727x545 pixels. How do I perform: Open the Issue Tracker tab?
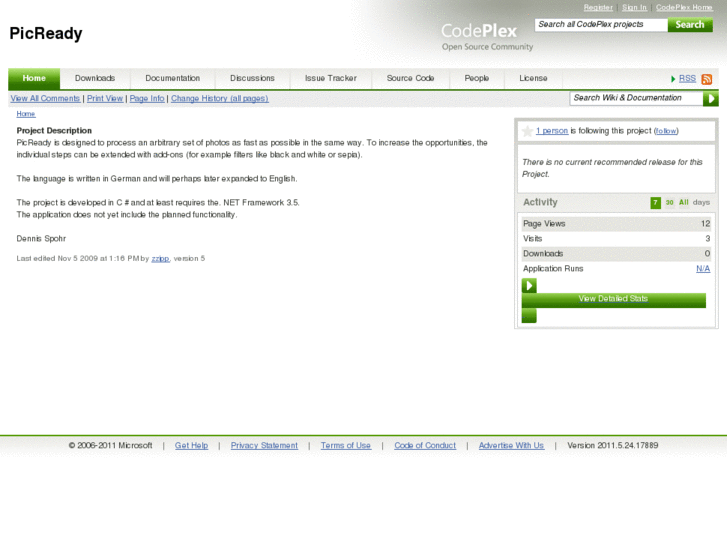[331, 78]
